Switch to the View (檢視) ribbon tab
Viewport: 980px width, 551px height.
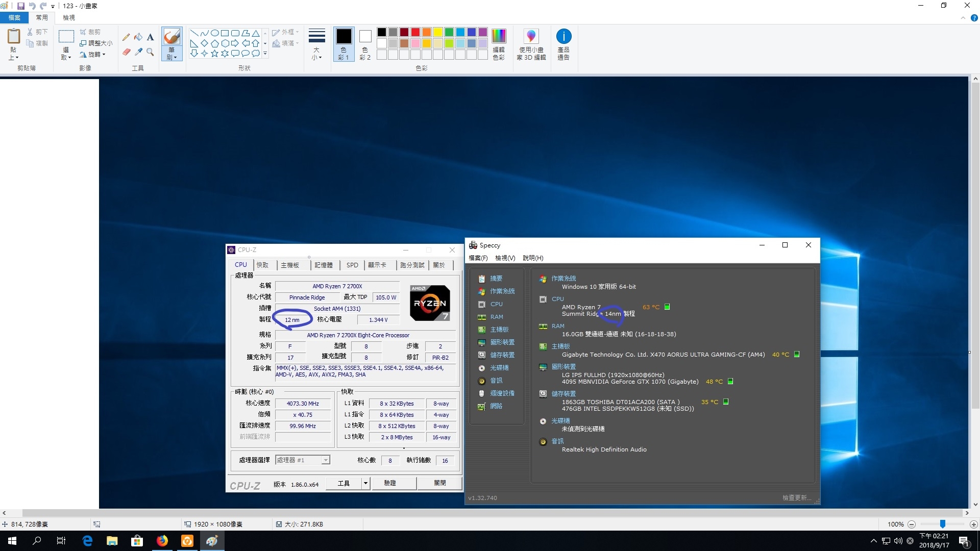[x=69, y=18]
